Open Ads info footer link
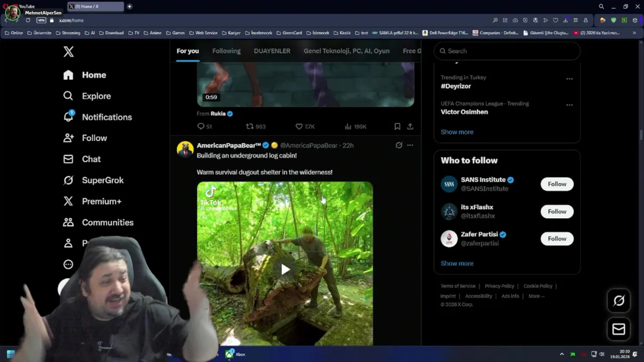Viewport: 644px width, 362px height. [510, 296]
